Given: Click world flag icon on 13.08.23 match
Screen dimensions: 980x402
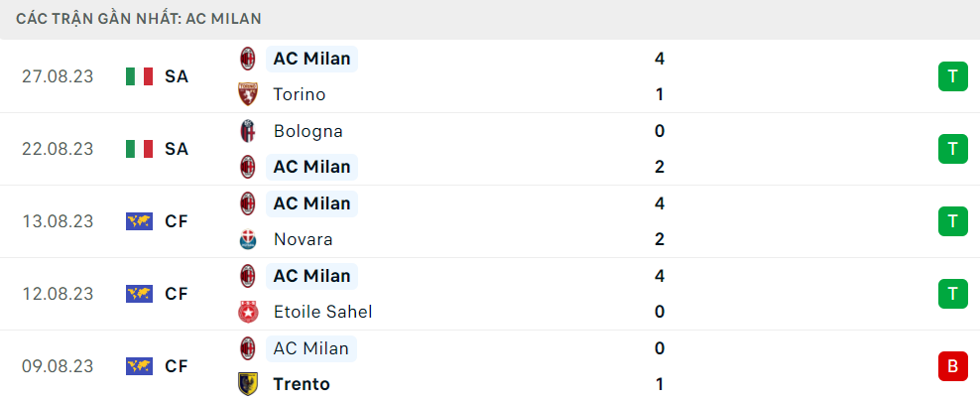Looking at the screenshot, I should [140, 221].
